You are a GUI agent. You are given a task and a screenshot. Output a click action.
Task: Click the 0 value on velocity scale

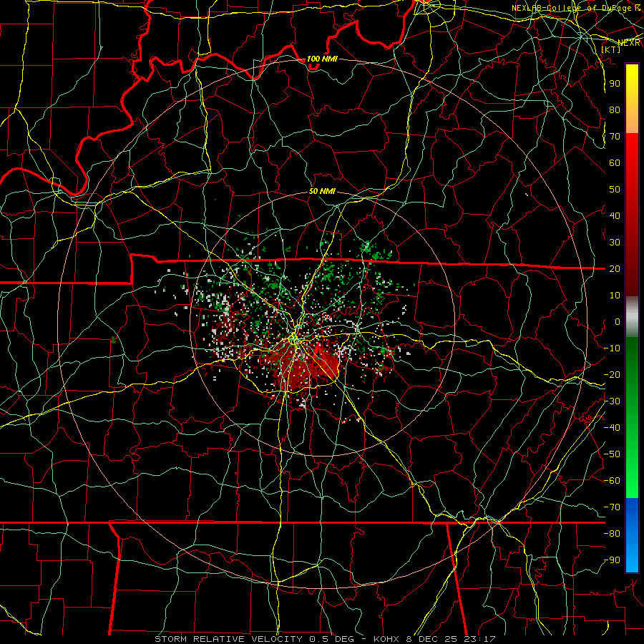pos(618,322)
